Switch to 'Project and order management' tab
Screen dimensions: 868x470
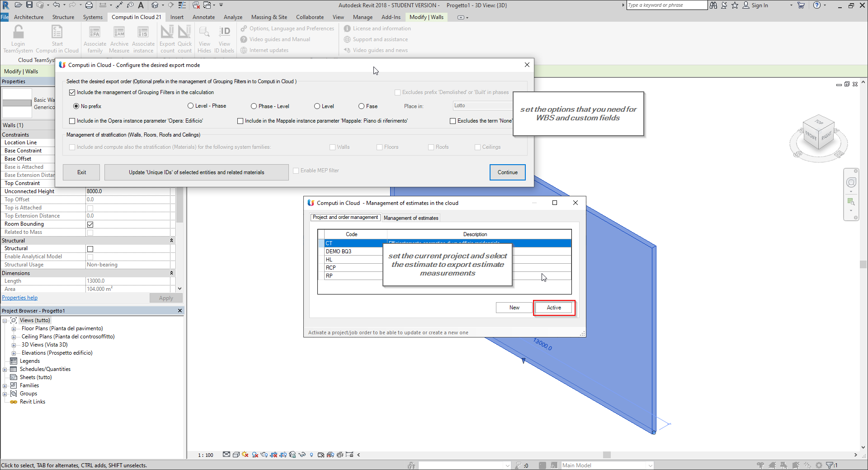345,217
